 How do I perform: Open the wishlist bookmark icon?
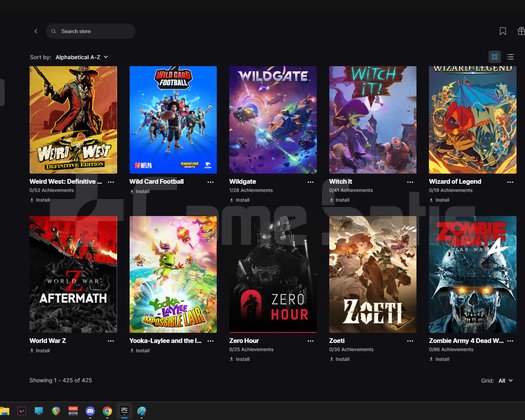tap(503, 31)
